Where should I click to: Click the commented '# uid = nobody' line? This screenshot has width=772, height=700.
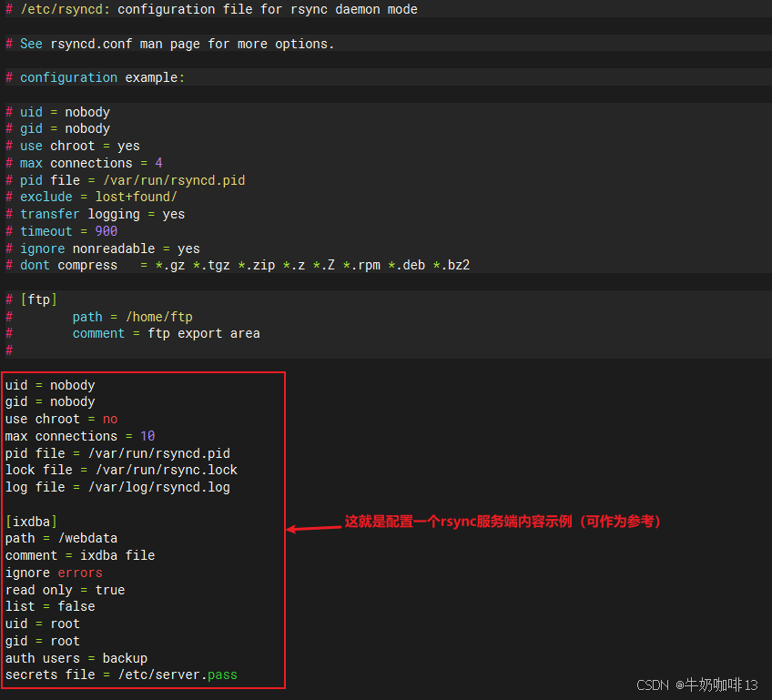click(57, 112)
